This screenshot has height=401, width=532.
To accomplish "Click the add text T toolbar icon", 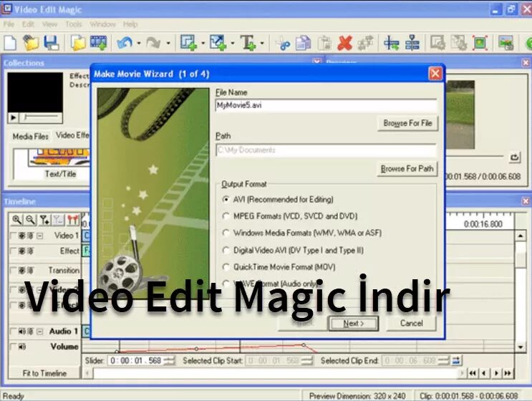I will [248, 43].
